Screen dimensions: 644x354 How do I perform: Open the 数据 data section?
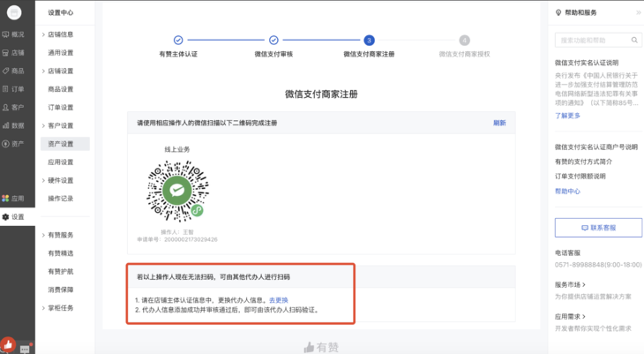pyautogui.click(x=13, y=125)
